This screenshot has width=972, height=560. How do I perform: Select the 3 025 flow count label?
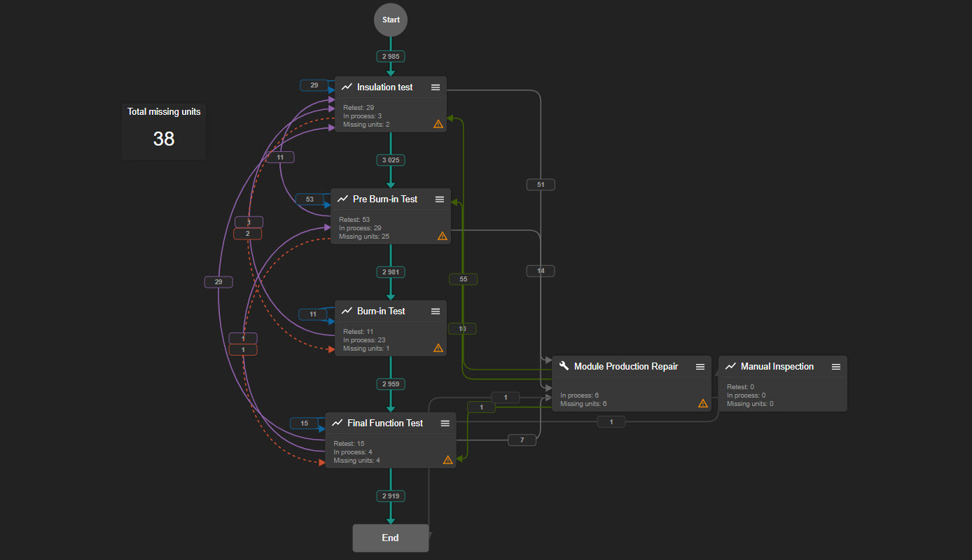(x=391, y=160)
